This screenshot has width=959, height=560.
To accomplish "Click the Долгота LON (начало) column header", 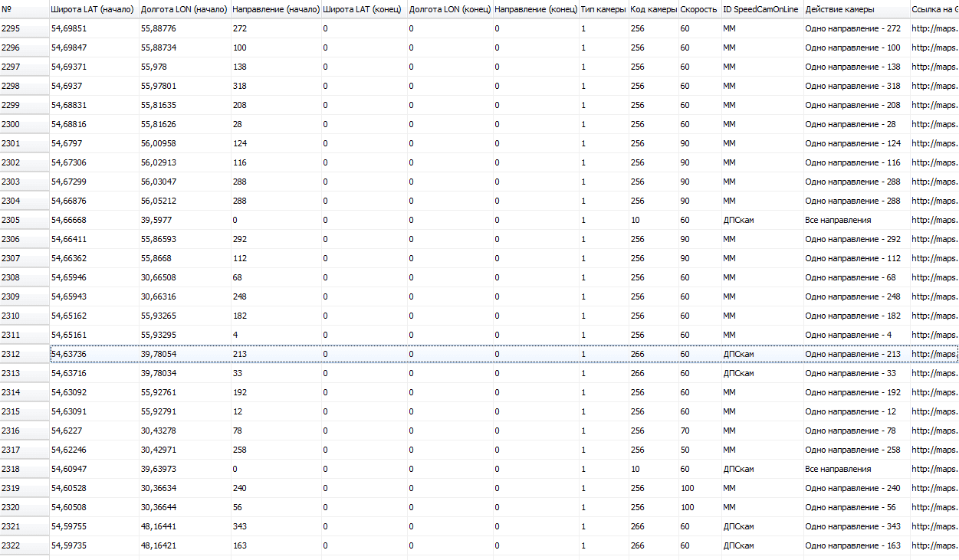I will pyautogui.click(x=184, y=9).
